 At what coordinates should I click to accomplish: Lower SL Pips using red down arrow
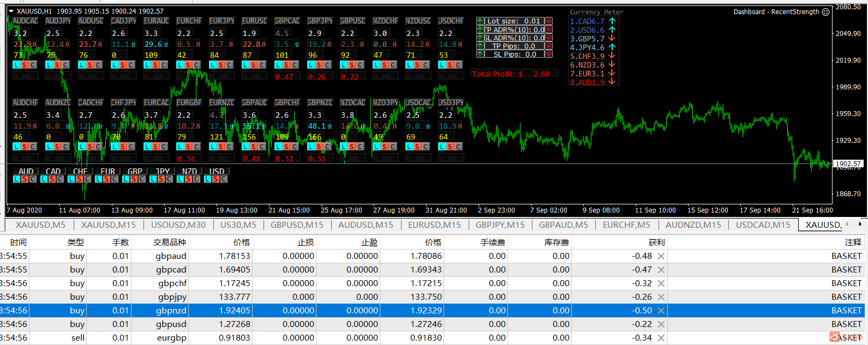[548, 54]
